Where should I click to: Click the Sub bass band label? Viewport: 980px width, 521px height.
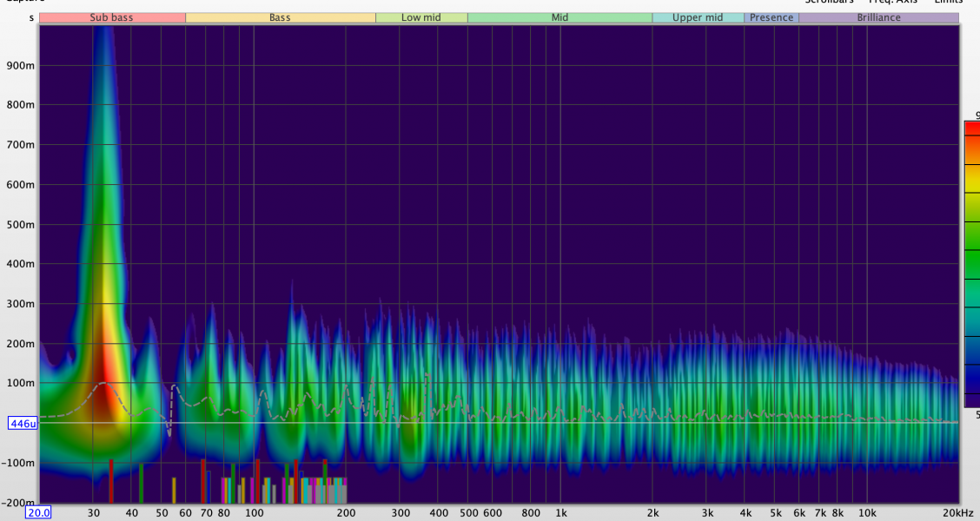[112, 17]
